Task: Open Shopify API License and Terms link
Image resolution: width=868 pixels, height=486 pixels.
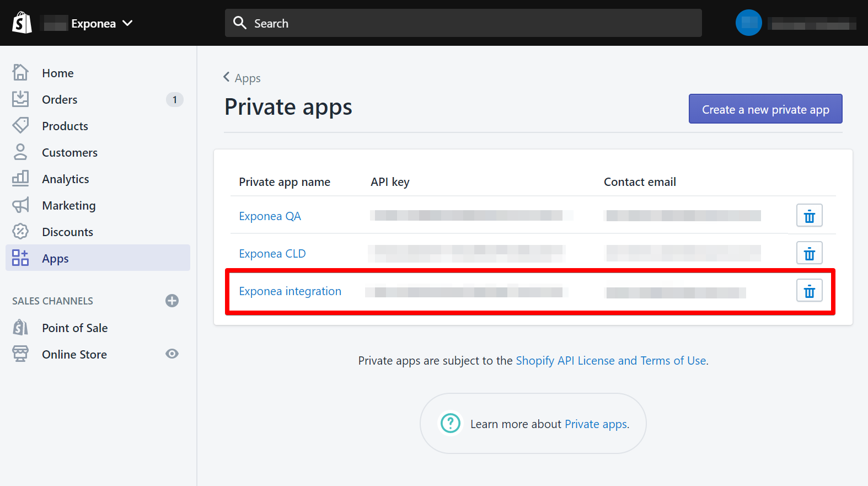Action: (611, 361)
